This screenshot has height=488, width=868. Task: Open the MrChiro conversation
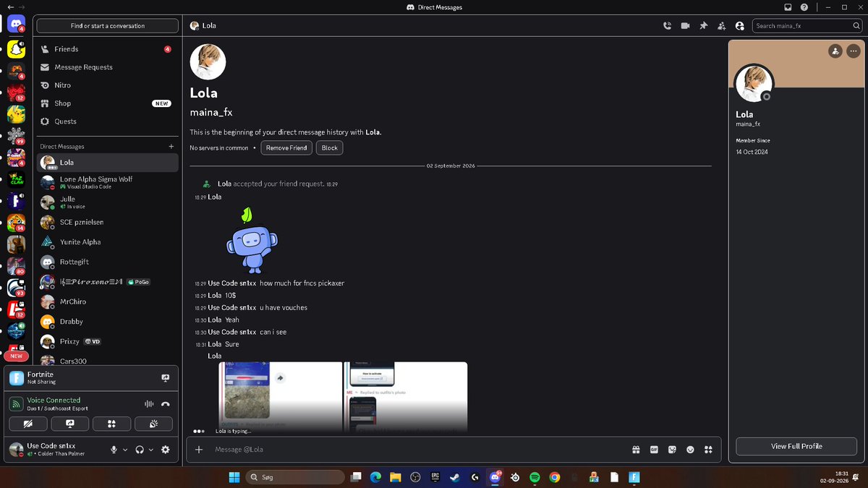107,301
